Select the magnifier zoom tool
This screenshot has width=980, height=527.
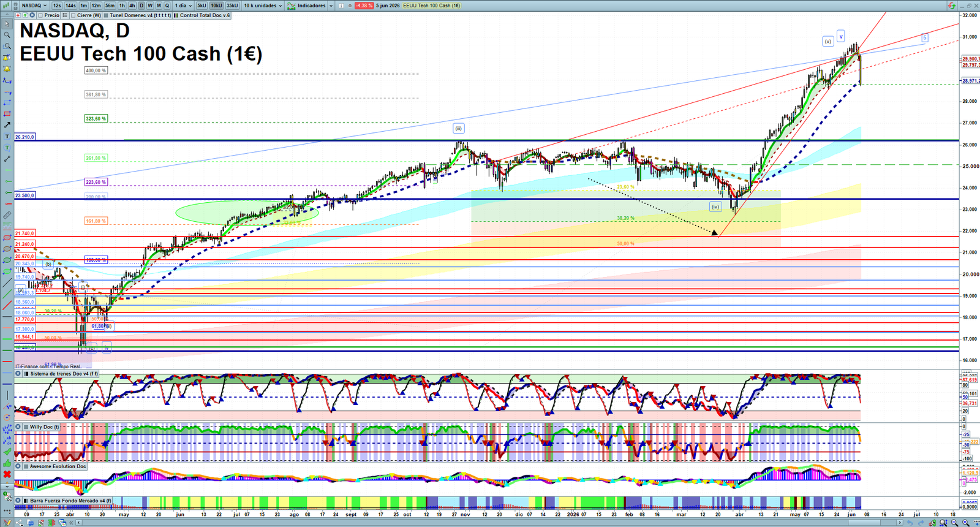(x=7, y=35)
